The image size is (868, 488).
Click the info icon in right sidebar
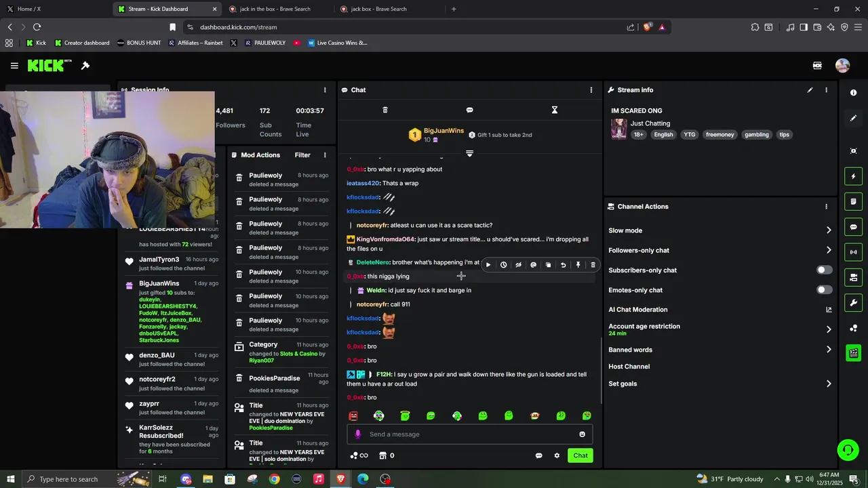(853, 93)
